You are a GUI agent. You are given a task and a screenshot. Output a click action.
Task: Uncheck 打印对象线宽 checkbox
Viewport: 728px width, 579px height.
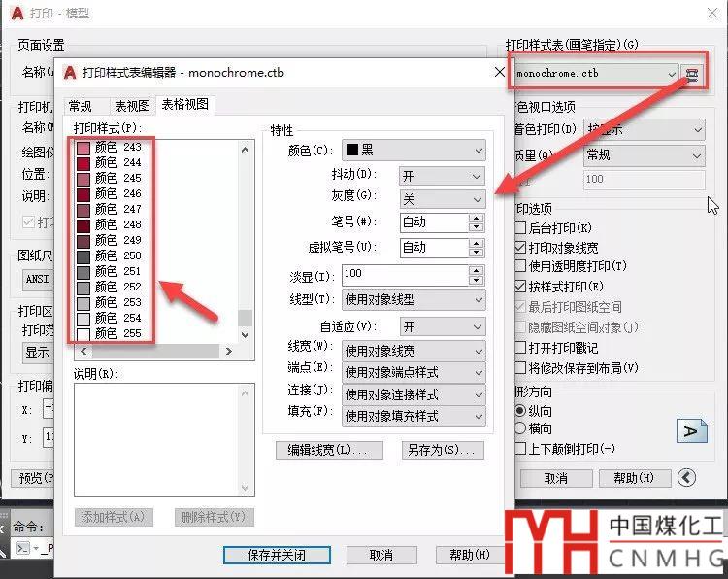point(520,247)
